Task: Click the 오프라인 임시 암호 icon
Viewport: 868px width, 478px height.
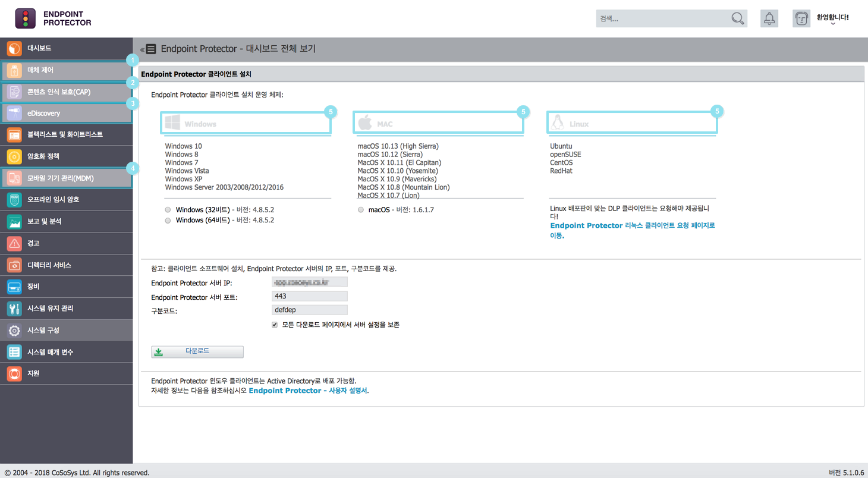Action: (14, 200)
